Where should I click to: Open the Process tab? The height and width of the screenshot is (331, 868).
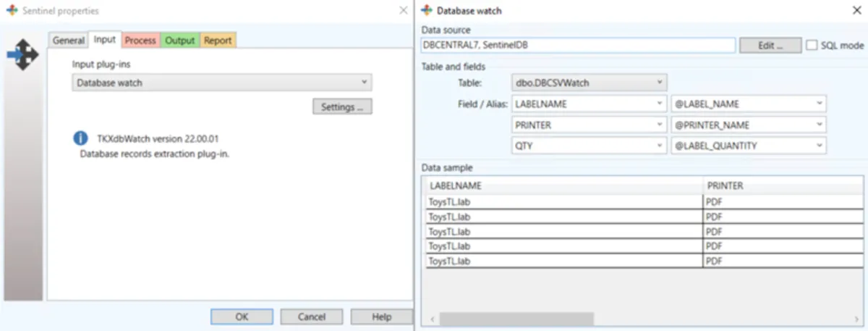[140, 41]
